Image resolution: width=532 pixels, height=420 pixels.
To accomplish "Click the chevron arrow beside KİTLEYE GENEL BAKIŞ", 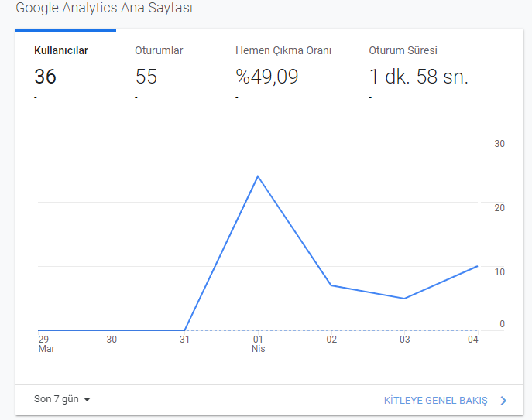I will pyautogui.click(x=503, y=401).
